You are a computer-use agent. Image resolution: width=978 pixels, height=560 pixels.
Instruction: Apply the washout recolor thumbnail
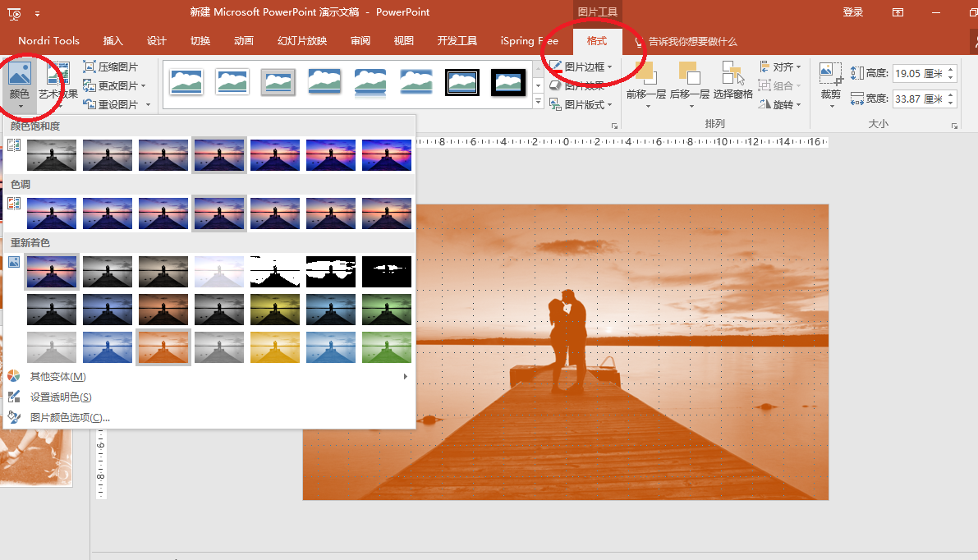pyautogui.click(x=219, y=271)
